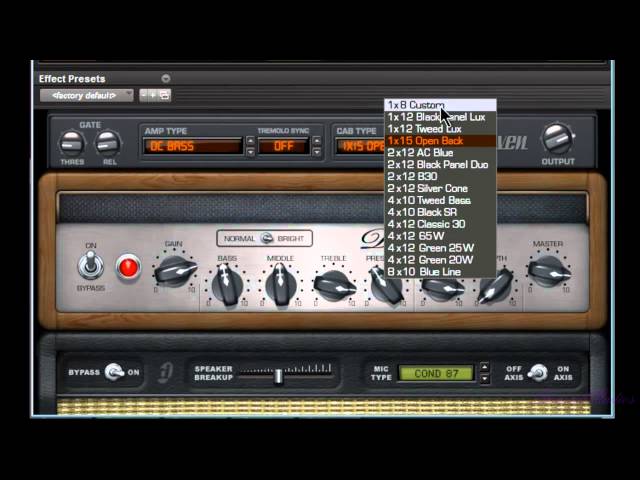The width and height of the screenshot is (640, 480).
Task: Flip the amp ON/BYPASS toggle switch
Action: tap(91, 266)
